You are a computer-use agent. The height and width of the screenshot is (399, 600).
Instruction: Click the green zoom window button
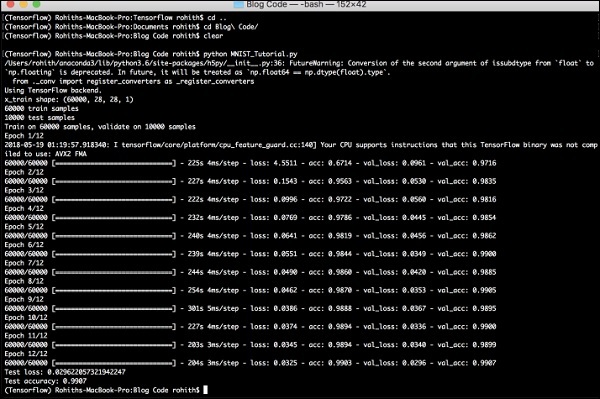pos(37,4)
